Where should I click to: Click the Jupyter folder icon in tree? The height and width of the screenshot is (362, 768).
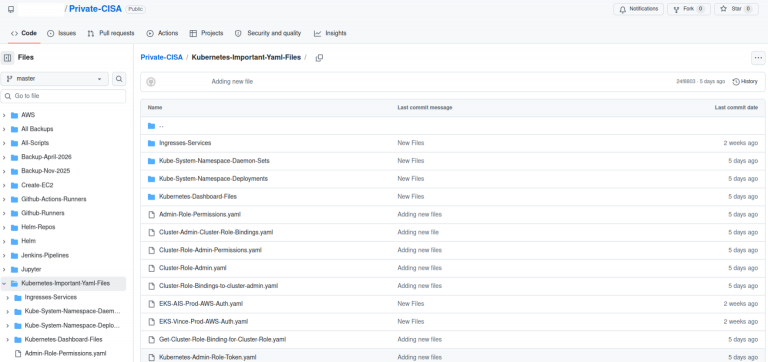click(x=15, y=269)
